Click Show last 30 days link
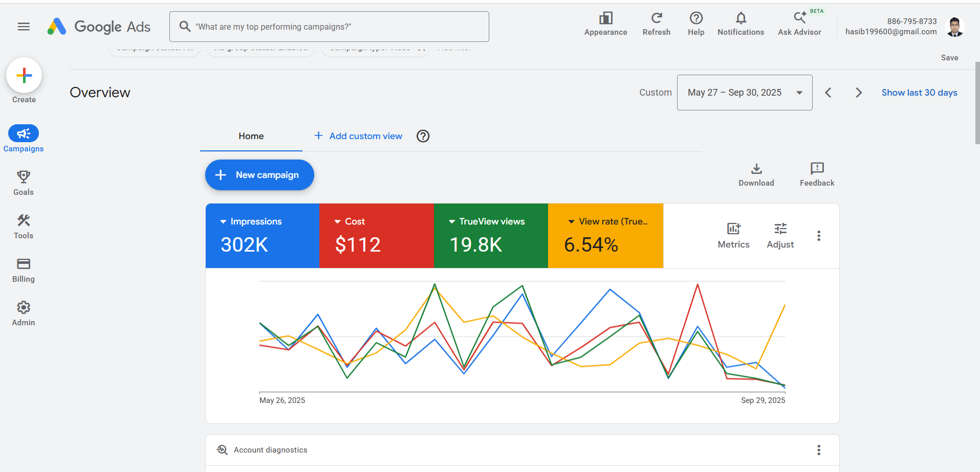Image resolution: width=980 pixels, height=472 pixels. [919, 93]
